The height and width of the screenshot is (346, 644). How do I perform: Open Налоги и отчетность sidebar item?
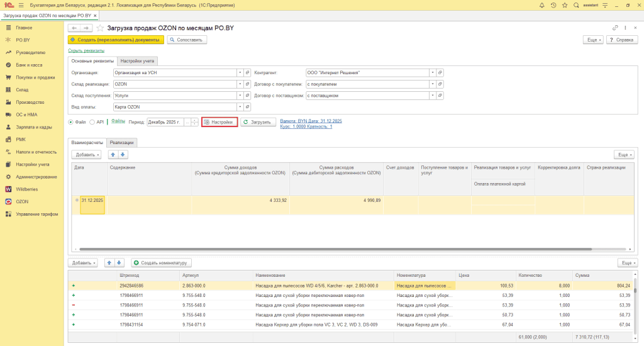[36, 152]
